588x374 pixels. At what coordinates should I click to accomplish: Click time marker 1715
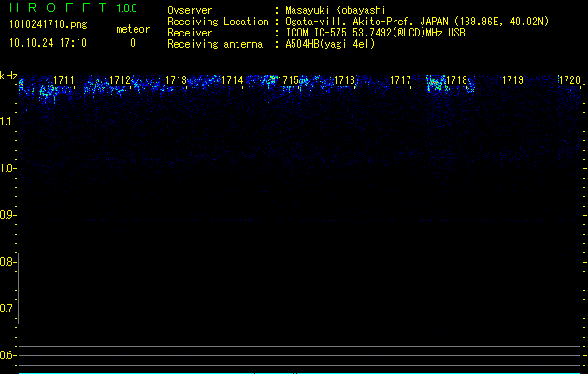tap(288, 80)
